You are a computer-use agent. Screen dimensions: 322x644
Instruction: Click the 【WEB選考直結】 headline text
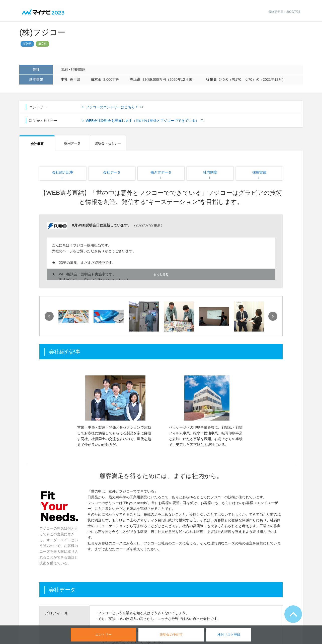(x=161, y=197)
